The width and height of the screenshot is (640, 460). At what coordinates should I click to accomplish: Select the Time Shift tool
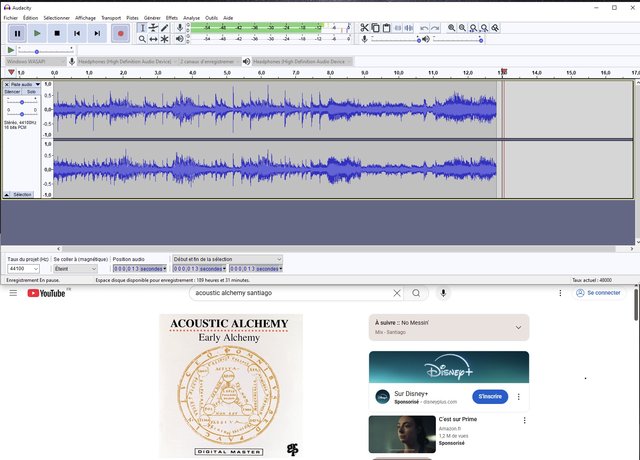click(153, 39)
